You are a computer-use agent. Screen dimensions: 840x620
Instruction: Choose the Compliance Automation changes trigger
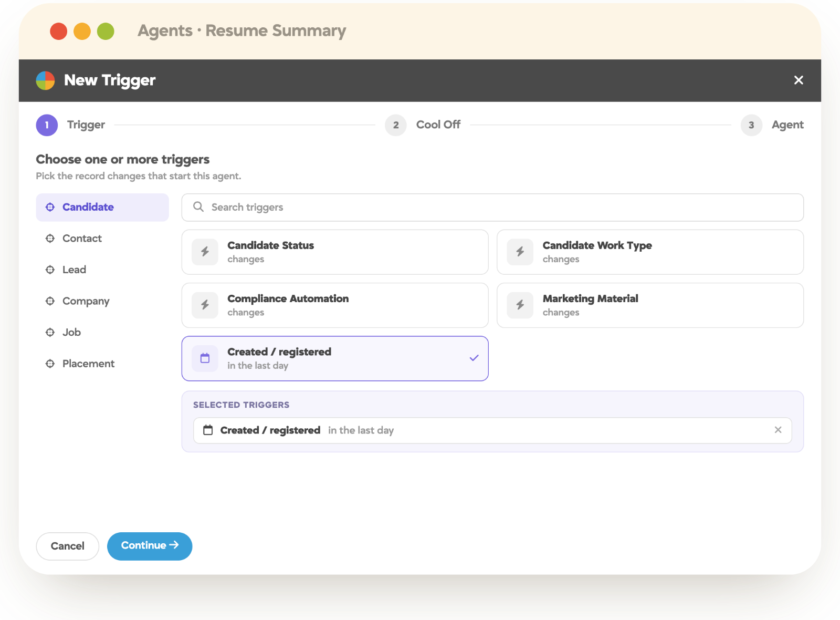335,305
